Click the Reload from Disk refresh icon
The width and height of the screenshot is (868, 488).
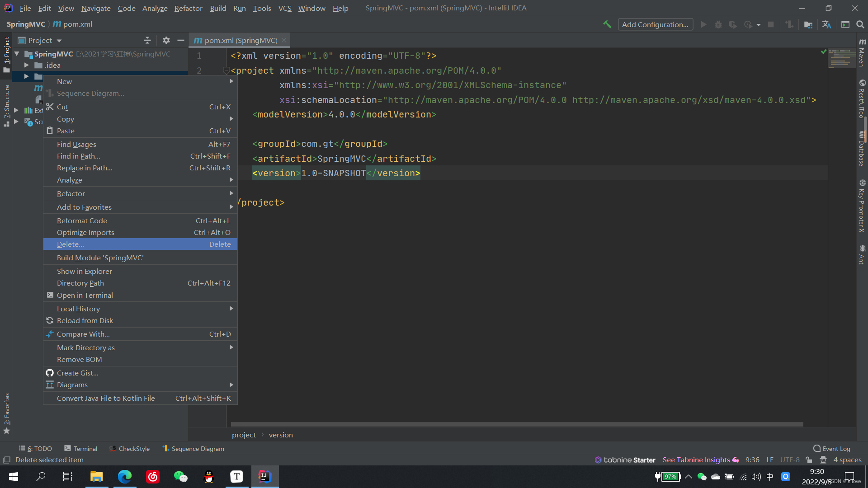click(50, 320)
